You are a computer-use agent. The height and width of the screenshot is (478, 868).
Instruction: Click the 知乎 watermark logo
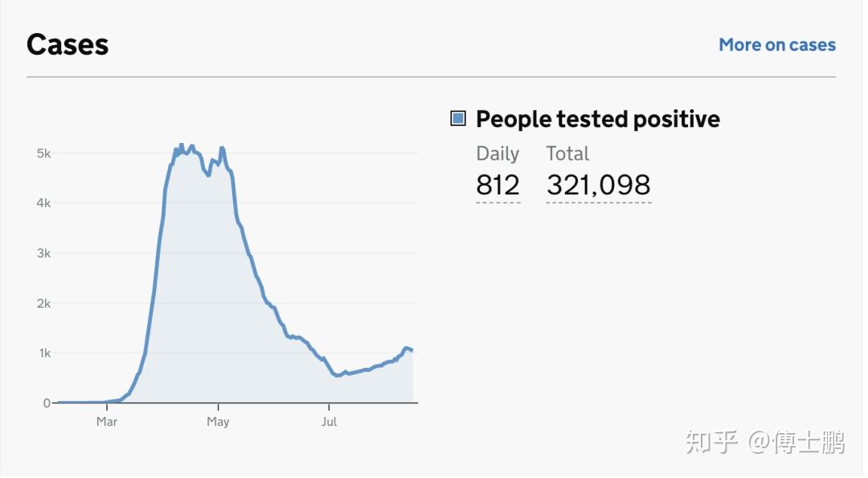pyautogui.click(x=711, y=442)
